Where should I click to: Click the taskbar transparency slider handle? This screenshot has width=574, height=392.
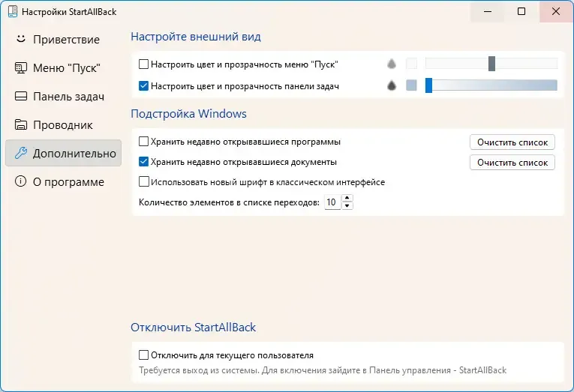[x=429, y=85]
